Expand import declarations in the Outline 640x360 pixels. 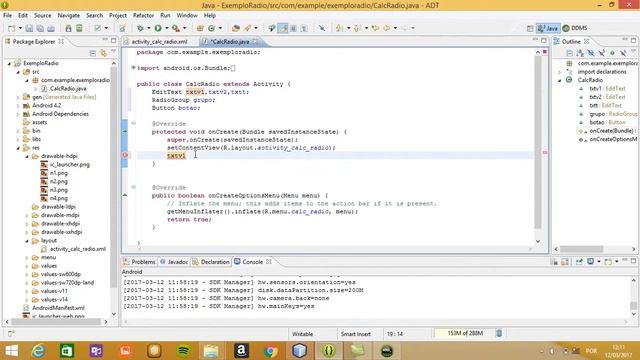coord(560,72)
